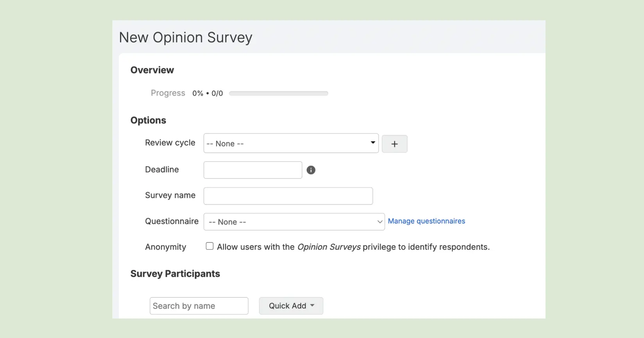
Task: Click the Deadline label
Action: pyautogui.click(x=162, y=169)
